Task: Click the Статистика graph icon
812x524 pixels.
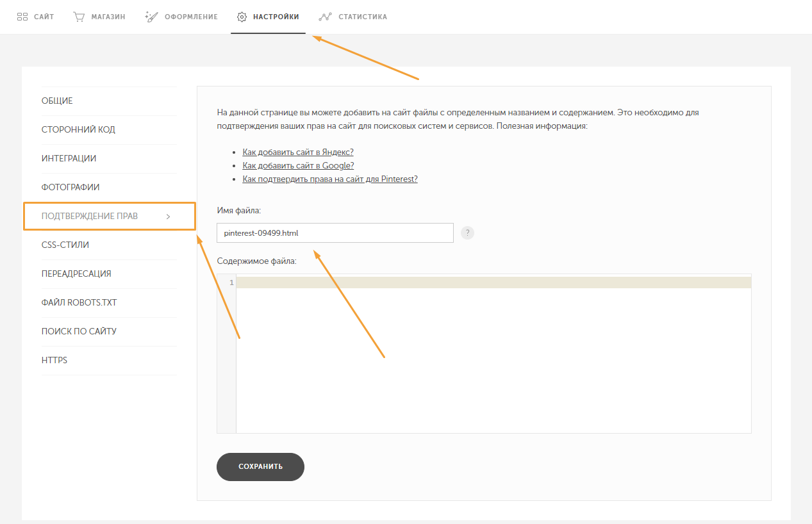Action: 325,17
